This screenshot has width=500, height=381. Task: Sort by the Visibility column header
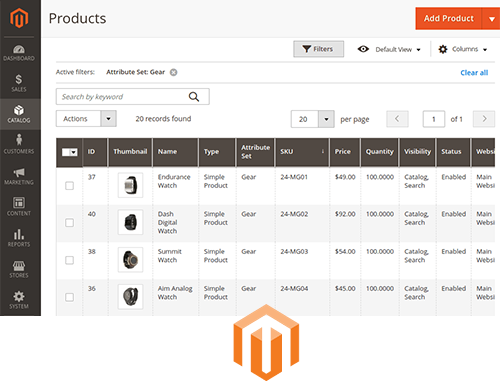(x=417, y=152)
